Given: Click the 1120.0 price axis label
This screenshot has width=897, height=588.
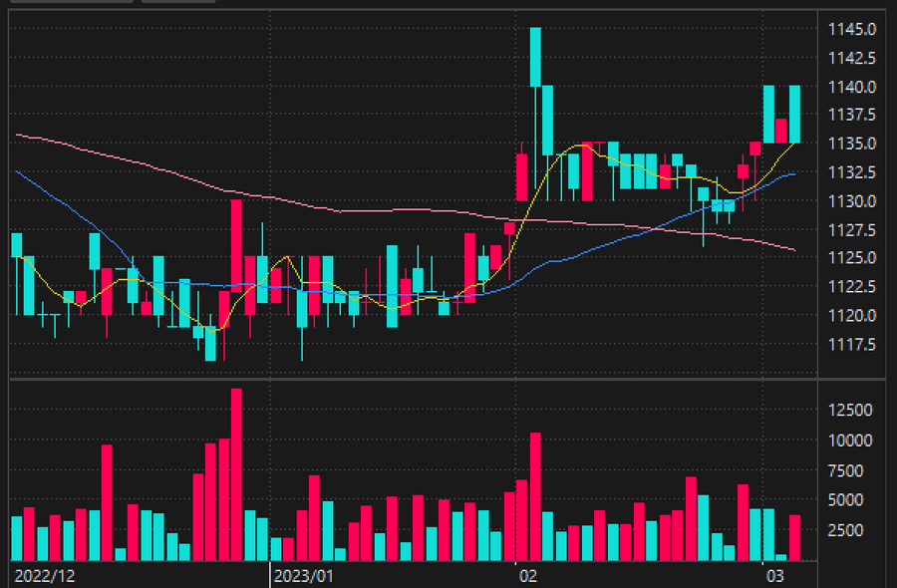Looking at the screenshot, I should (x=852, y=316).
